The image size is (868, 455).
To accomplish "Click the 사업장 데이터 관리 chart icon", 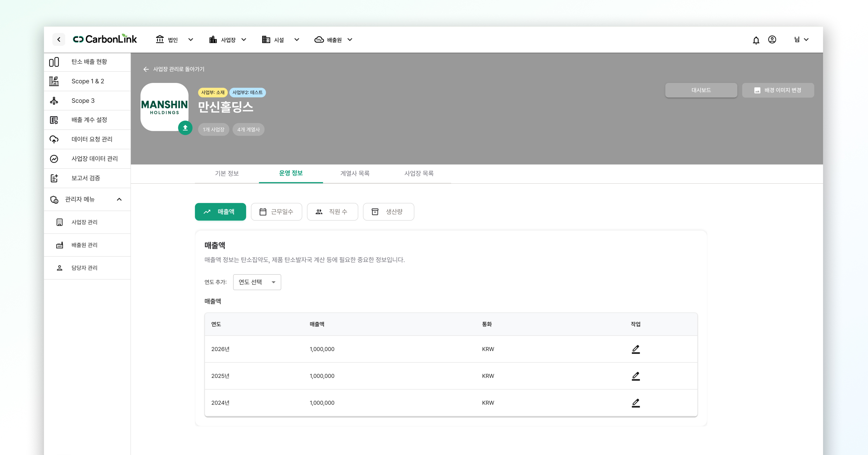I will (x=54, y=159).
